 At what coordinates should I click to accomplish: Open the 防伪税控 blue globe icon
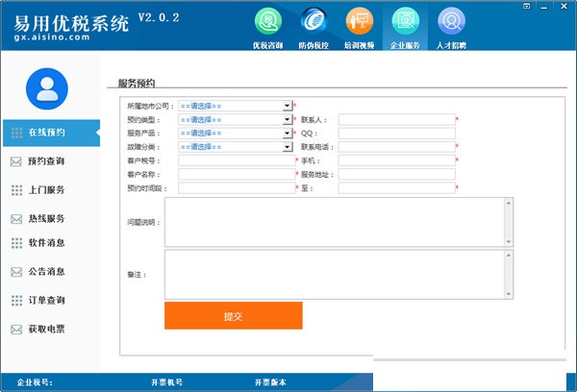tap(314, 20)
